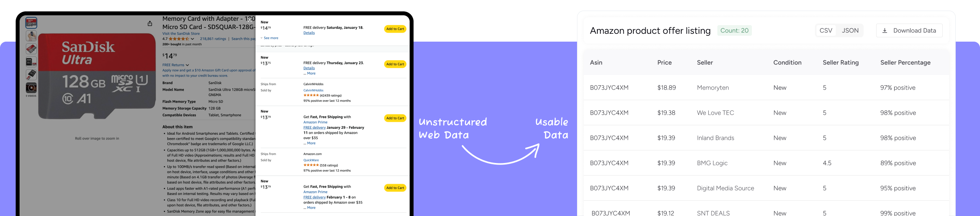Click the Price column header

[x=664, y=62]
